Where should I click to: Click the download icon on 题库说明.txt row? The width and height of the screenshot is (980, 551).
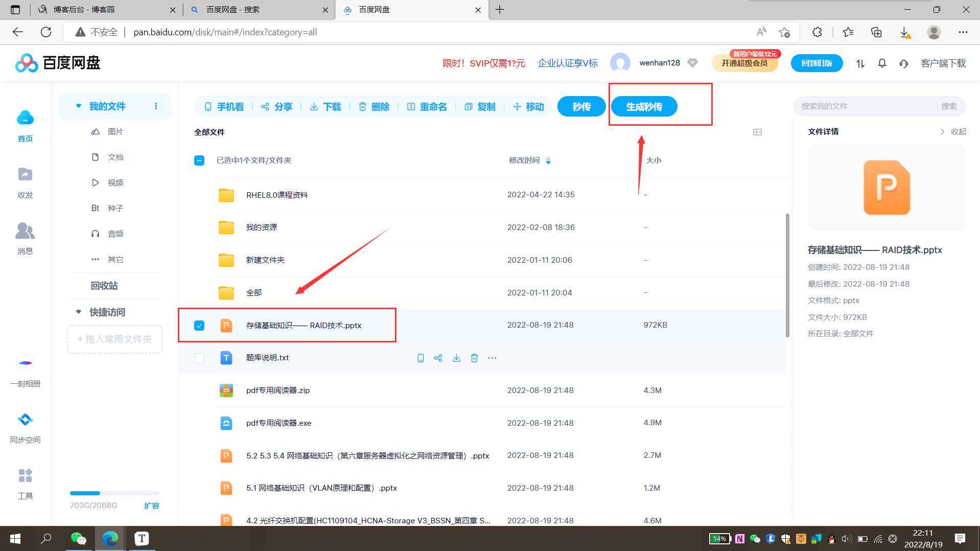[x=456, y=358]
